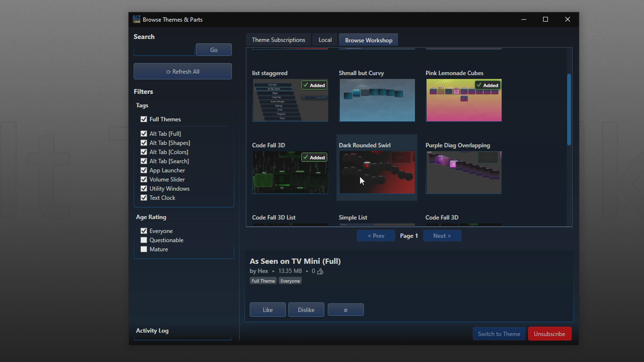The image size is (644, 362).
Task: Click the refresh icon inside Refresh All
Action: (x=169, y=72)
